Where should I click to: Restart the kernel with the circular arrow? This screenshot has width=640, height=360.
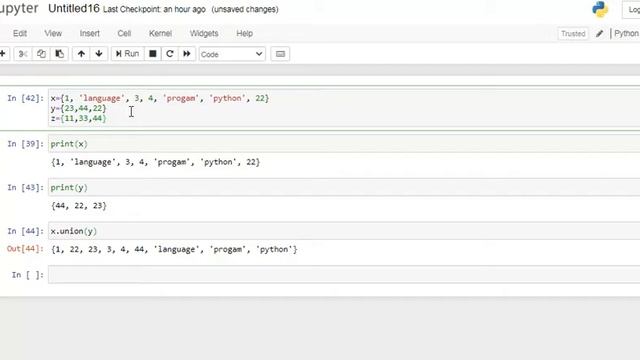[170, 54]
